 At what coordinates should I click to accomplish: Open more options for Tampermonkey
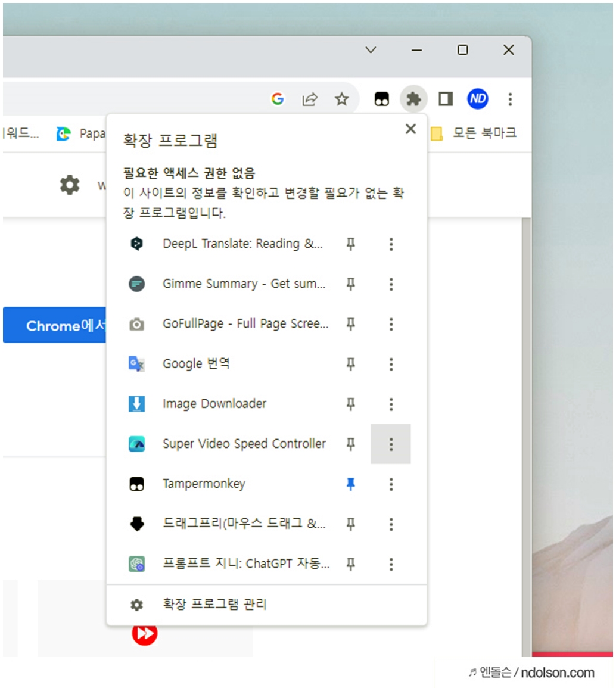(391, 484)
